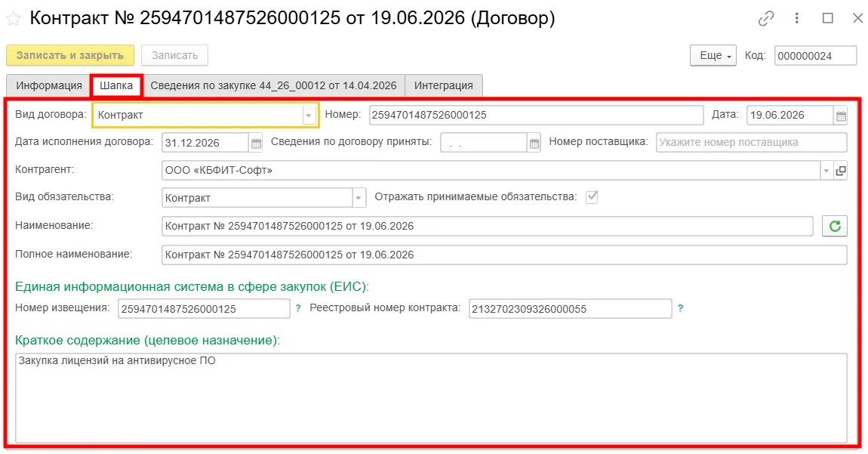Viewport: 868px width, 454px height.
Task: Click the Записать и закрыть button
Action: [x=69, y=55]
